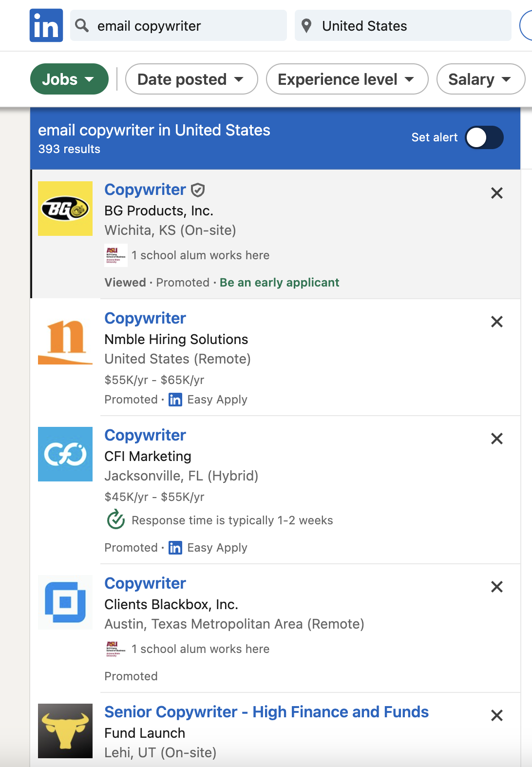This screenshot has height=767, width=532.
Task: Click the $45K/yr - $55K/yr salary text
Action: click(x=154, y=497)
